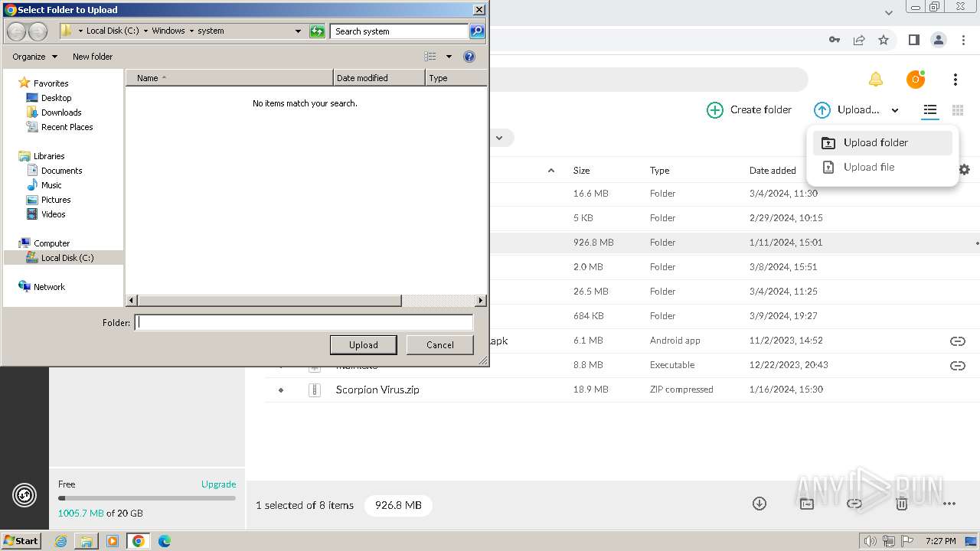Click the dialog's Back arrow button
The height and width of the screenshot is (551, 980).
(x=16, y=31)
